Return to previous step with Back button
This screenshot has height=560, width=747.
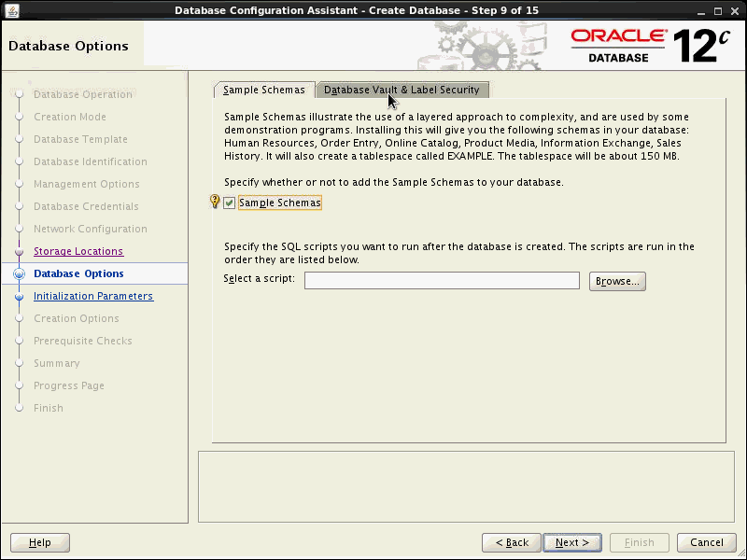(512, 542)
